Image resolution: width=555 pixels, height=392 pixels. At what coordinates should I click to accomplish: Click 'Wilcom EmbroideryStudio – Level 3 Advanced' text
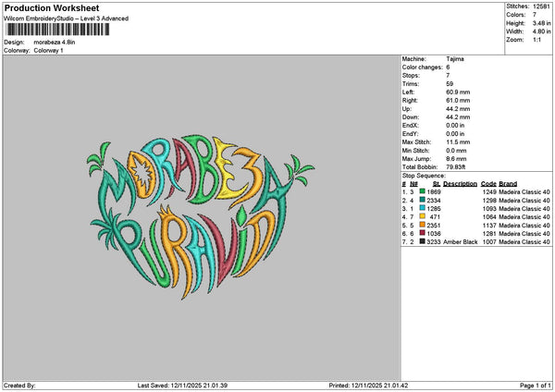[x=67, y=18]
